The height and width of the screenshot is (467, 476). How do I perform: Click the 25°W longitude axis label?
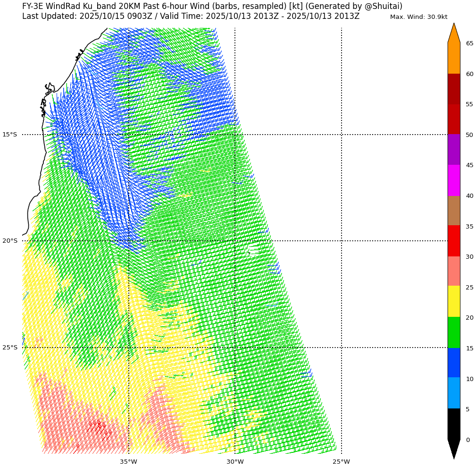[x=341, y=461]
